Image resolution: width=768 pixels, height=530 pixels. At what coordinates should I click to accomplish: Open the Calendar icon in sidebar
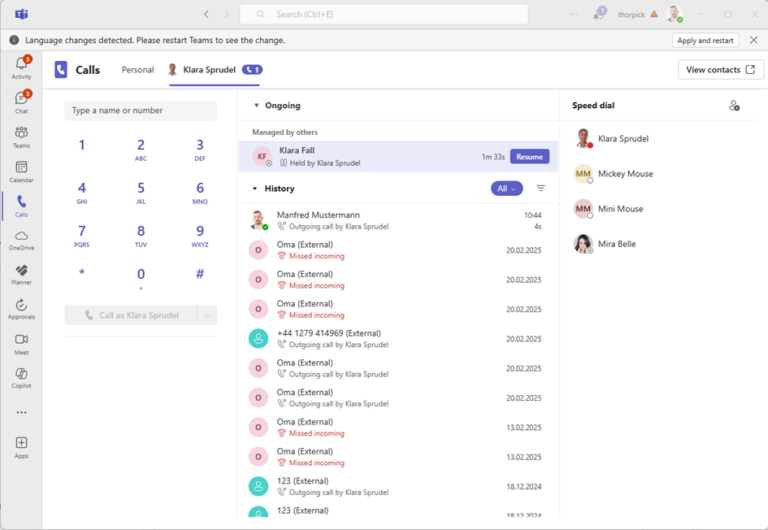click(x=21, y=171)
